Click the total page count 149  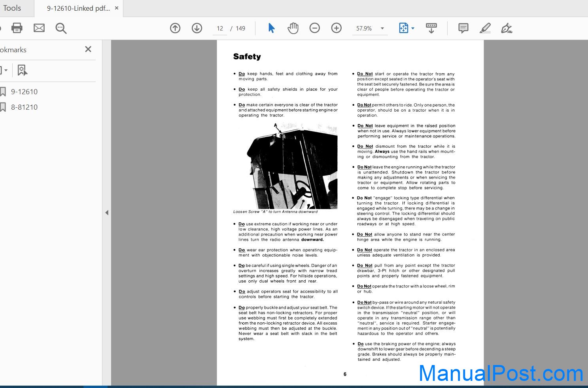pyautogui.click(x=240, y=29)
